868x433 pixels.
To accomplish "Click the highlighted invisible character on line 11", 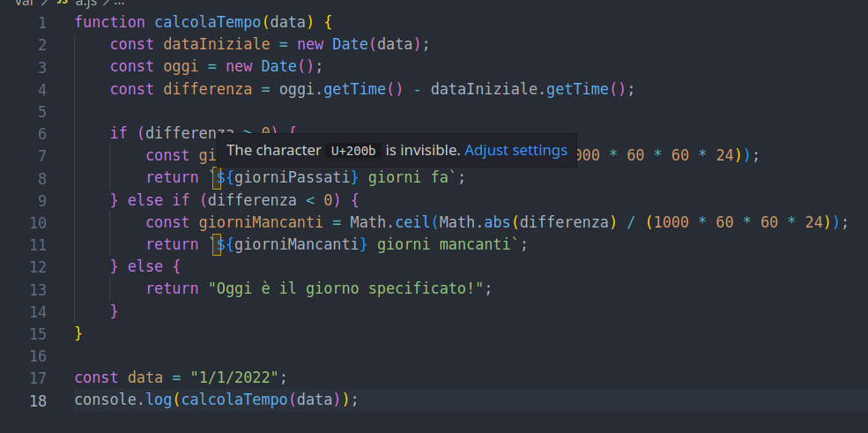I will point(217,244).
